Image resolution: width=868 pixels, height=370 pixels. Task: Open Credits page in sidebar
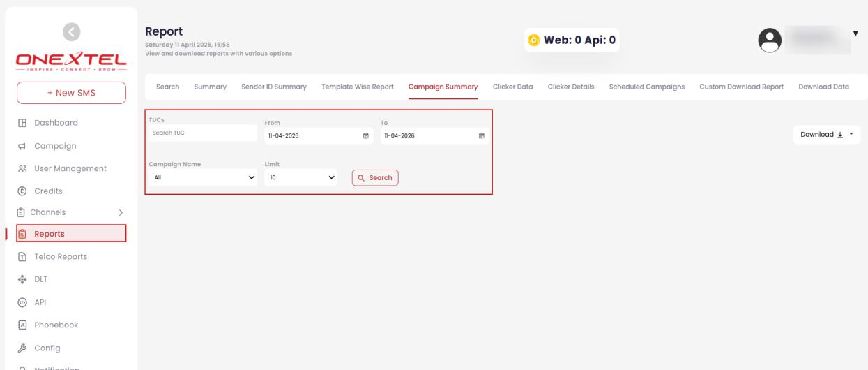coord(49,191)
